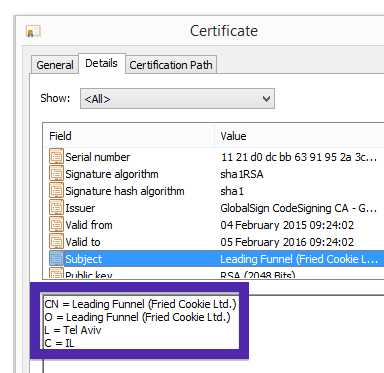Select the Valid from row

tap(214, 225)
